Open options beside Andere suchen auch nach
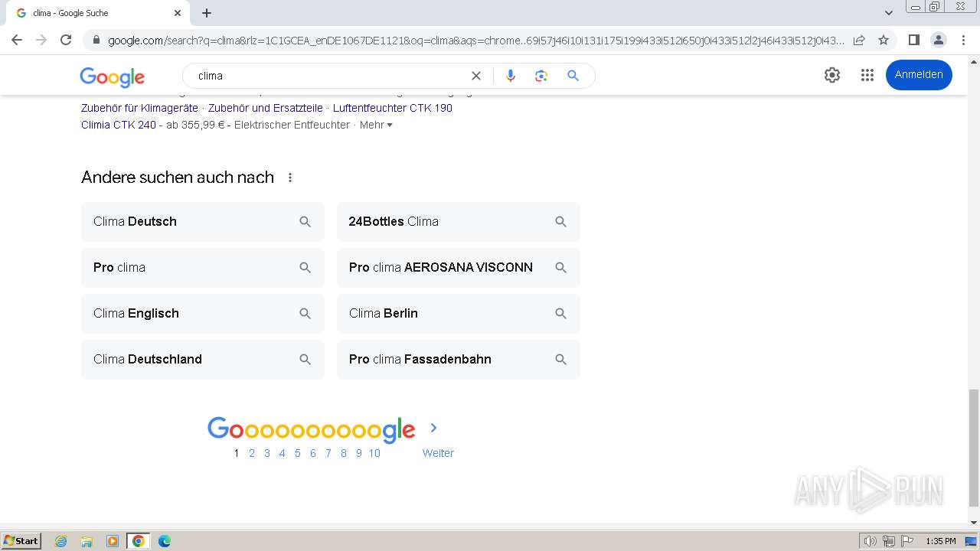Image resolution: width=980 pixels, height=551 pixels. (x=290, y=178)
